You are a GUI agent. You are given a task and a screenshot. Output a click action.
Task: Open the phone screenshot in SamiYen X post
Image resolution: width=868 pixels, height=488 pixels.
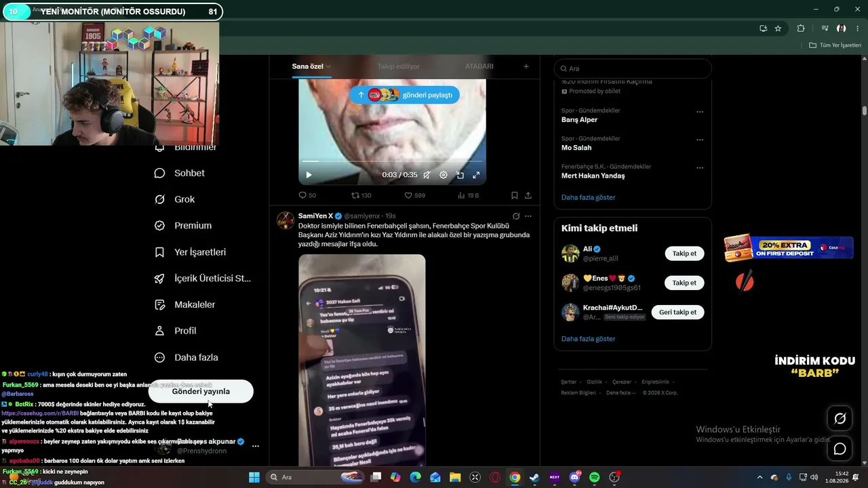click(x=362, y=361)
